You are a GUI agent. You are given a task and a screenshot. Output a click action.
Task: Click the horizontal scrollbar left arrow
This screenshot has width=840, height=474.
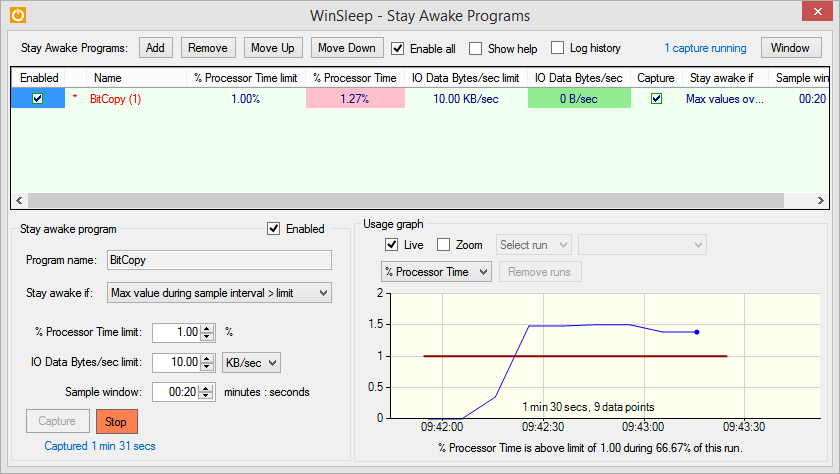(19, 200)
